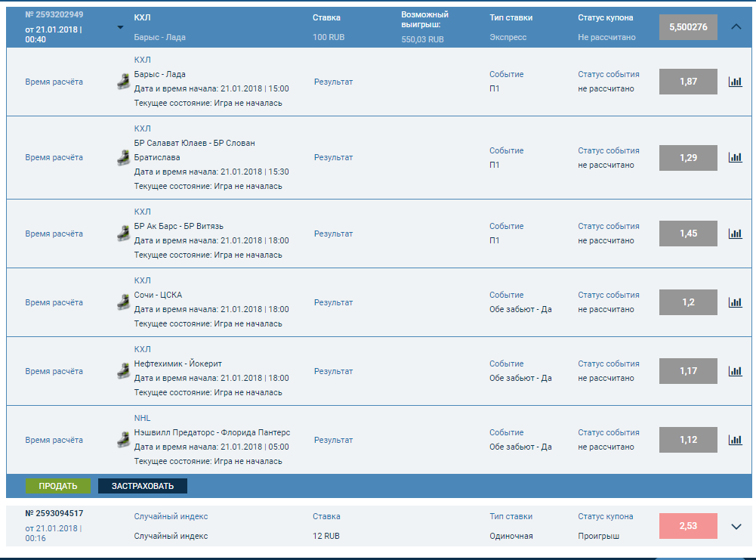Click odds 1,2 for Сочи - ЦСКА
756x560 pixels.
click(688, 302)
